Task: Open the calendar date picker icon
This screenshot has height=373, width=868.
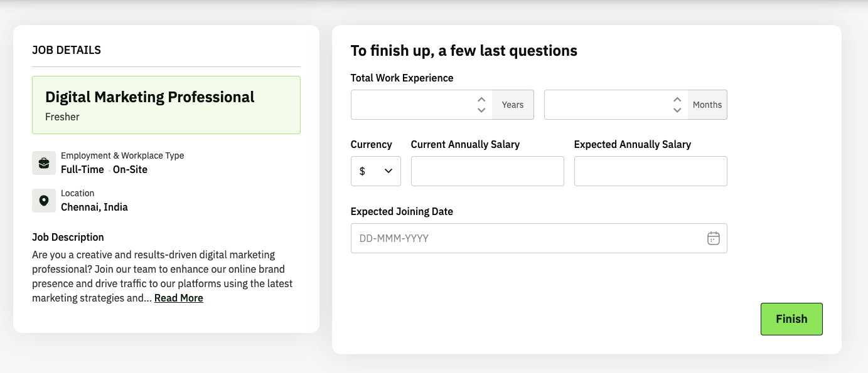Action: click(x=713, y=238)
